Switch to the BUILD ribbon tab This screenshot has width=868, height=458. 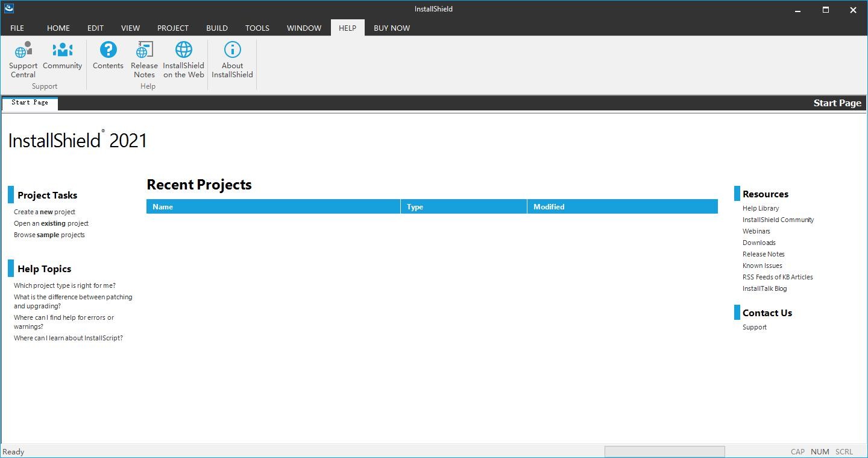click(x=217, y=28)
